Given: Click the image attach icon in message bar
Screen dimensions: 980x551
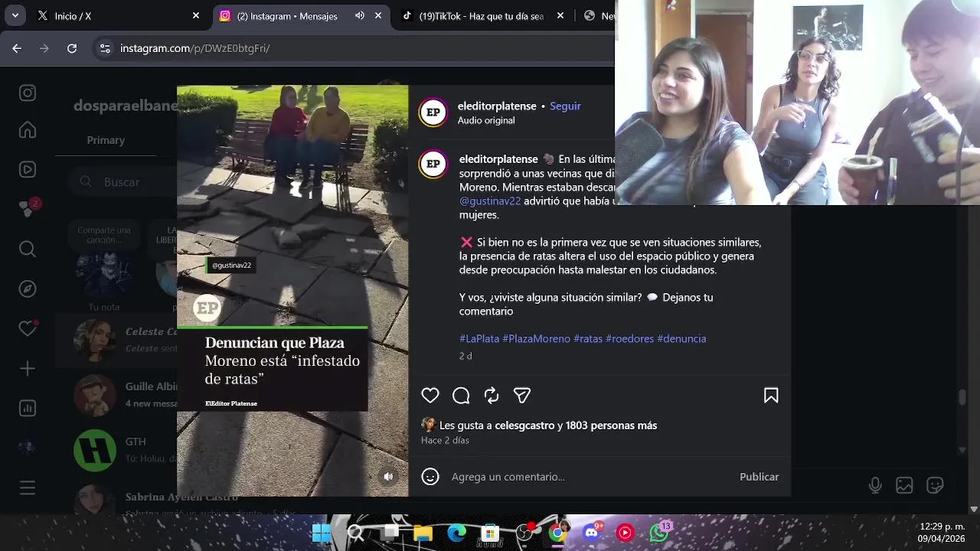Looking at the screenshot, I should click(904, 485).
